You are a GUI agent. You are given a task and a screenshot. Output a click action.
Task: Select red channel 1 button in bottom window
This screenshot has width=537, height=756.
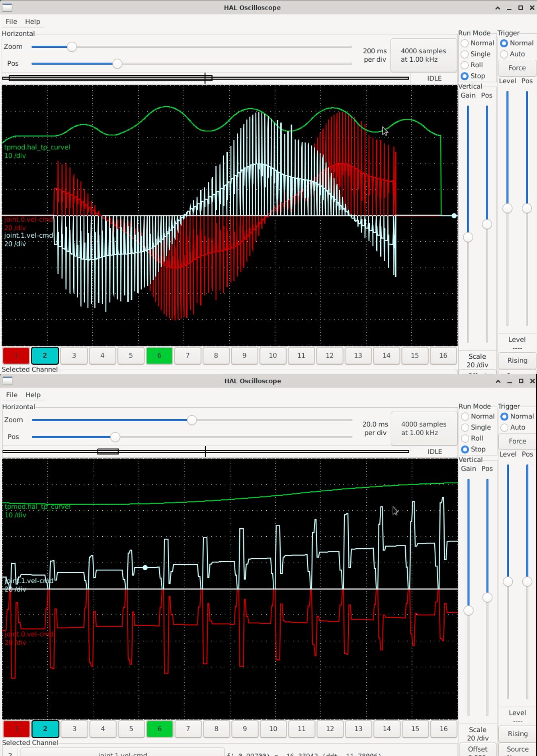pos(17,729)
